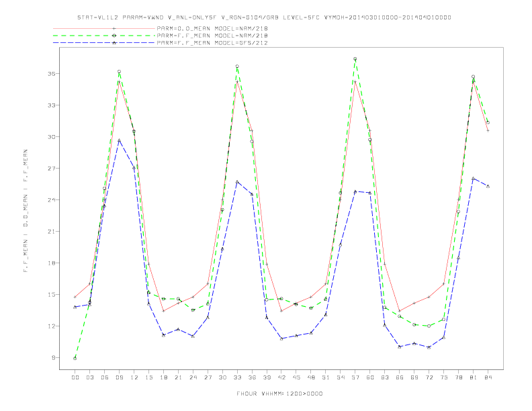The height and width of the screenshot is (411, 532).
Task: Click x-axis forecast hour label 45
Action: tap(296, 377)
